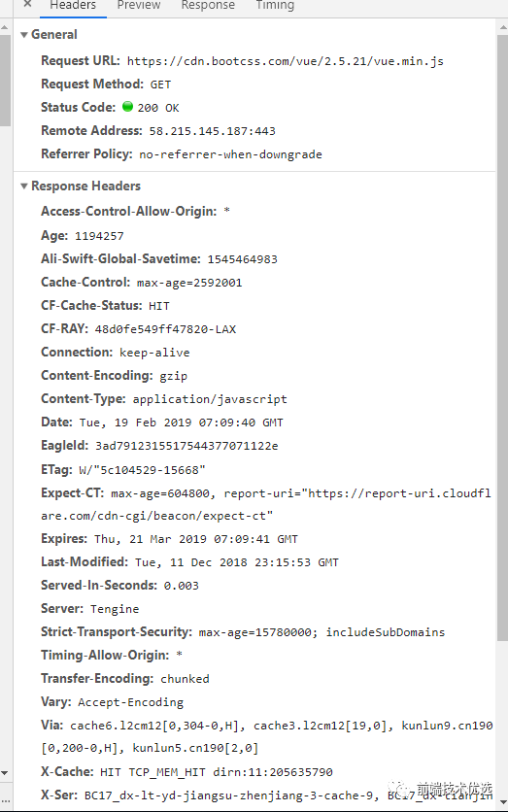Select the X-Ser header value
Image resolution: width=508 pixels, height=812 pixels.
tap(288, 795)
